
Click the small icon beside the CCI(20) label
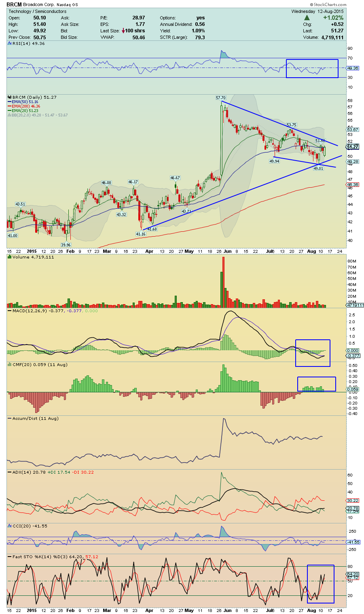pos(10,526)
